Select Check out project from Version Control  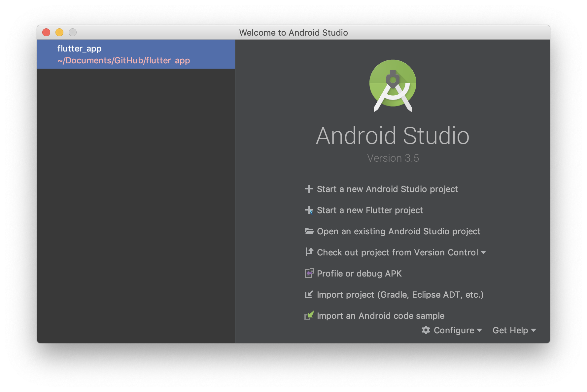[x=397, y=252]
